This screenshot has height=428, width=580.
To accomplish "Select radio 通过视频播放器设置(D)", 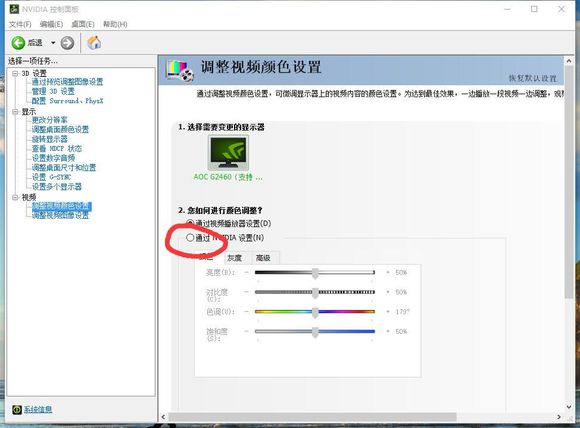I will click(190, 223).
